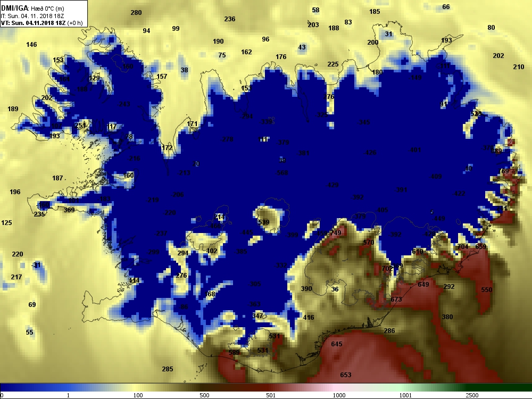Click the value 286 off the southeast coast
This screenshot has width=532, height=399.
coord(389,330)
